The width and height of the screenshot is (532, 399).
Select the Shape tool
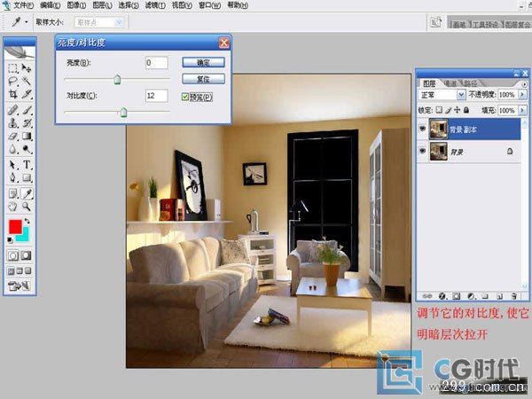tap(27, 177)
